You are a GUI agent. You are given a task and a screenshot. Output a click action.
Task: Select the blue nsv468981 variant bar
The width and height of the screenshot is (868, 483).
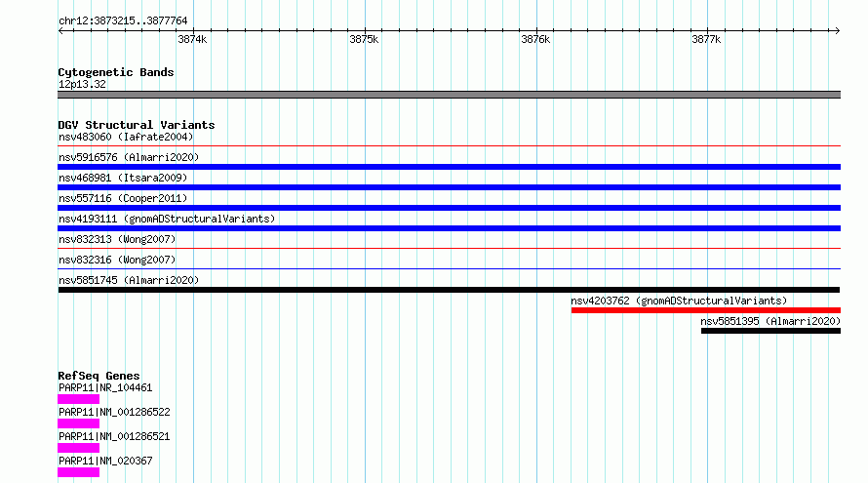pyautogui.click(x=449, y=187)
